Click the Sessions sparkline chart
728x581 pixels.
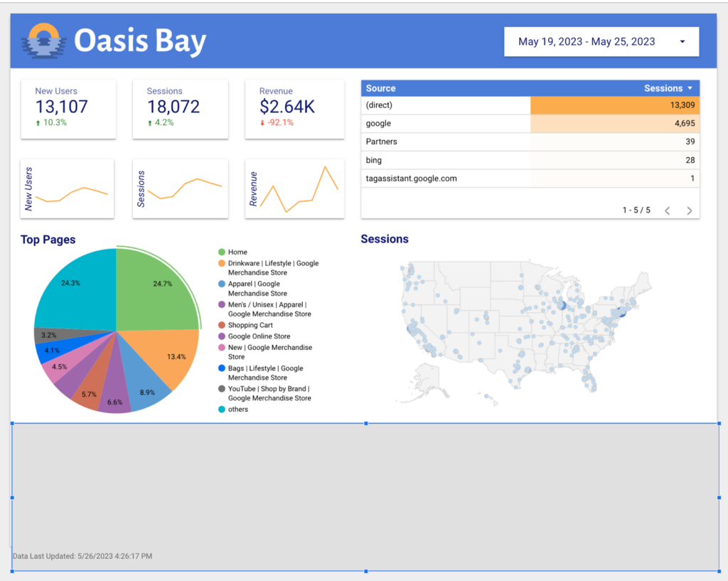click(180, 188)
